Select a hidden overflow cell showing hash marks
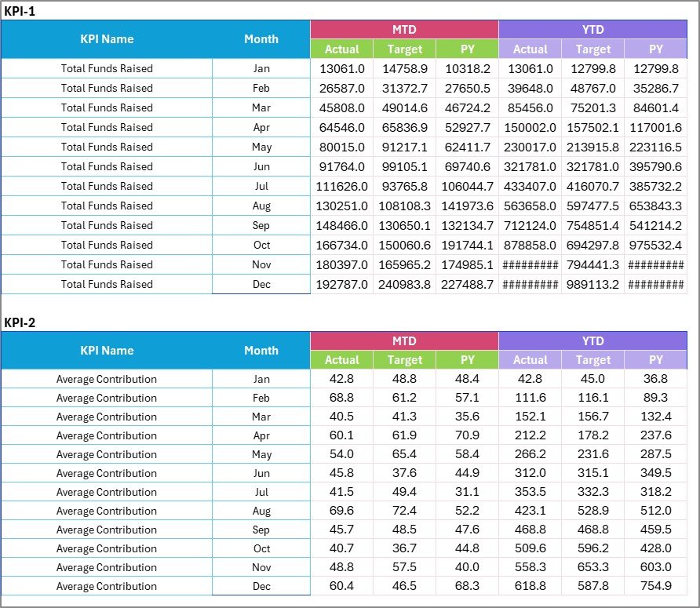Screen dimensions: 700x608 [x=530, y=264]
